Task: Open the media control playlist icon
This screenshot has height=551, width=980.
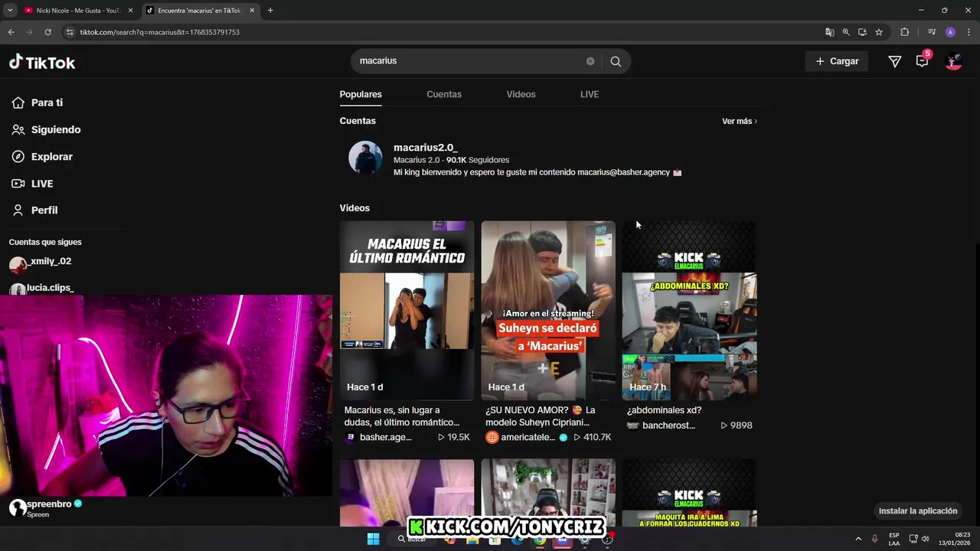Action: pos(931,32)
